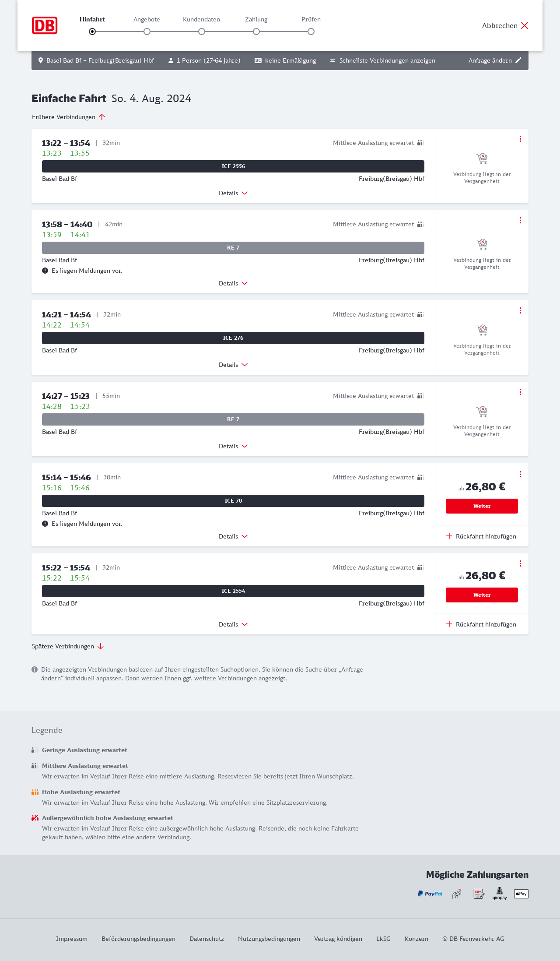
Task: Click warning icon on ICE 70 notice
Action: (x=45, y=524)
